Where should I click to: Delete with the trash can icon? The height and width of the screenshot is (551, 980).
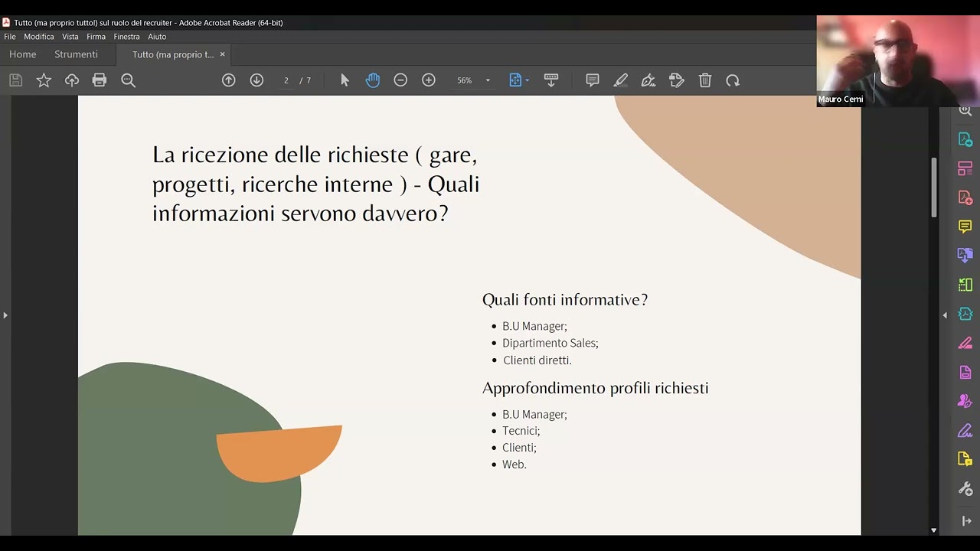705,80
